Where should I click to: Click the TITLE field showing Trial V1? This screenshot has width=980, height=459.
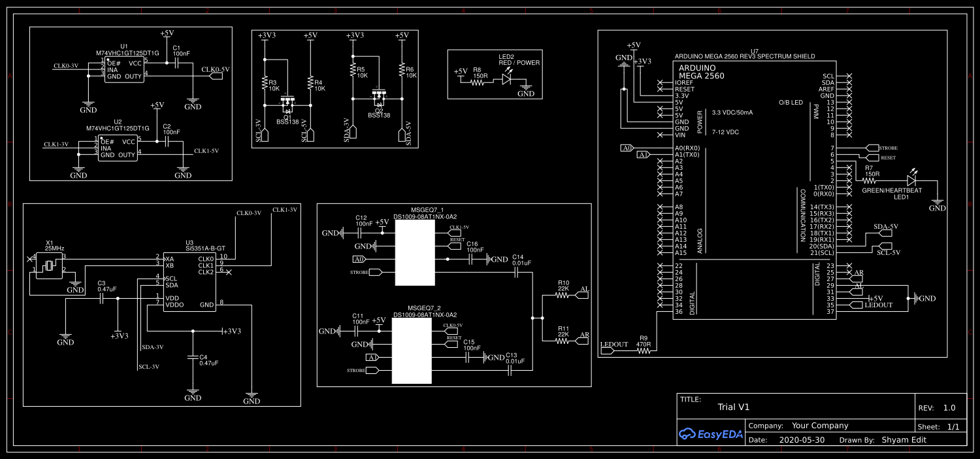(734, 407)
